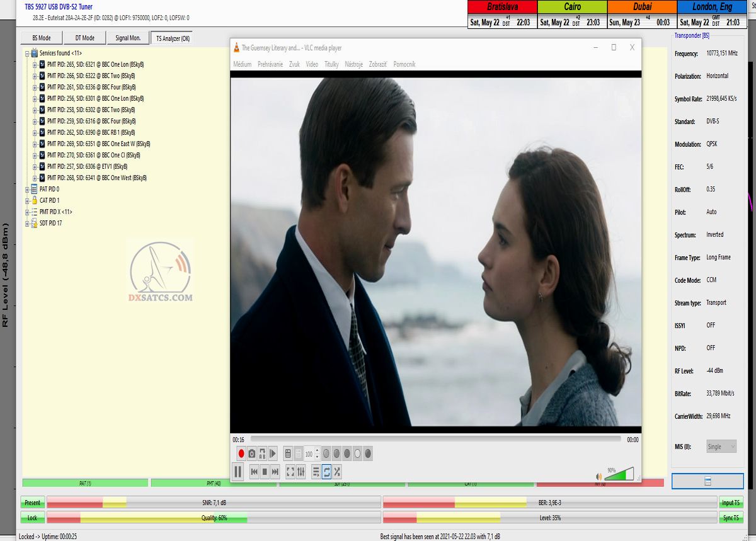Expand the CAT PID 1 node
The image size is (756, 541).
27,201
